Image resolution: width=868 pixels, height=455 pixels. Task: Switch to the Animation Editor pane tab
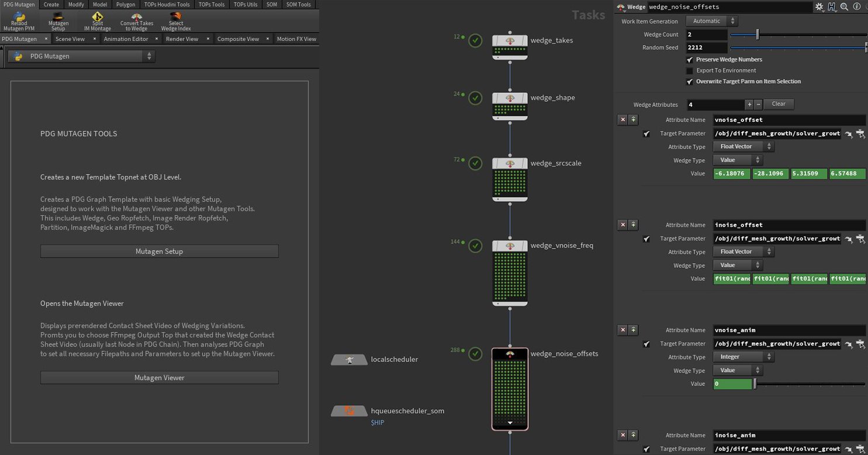(126, 39)
